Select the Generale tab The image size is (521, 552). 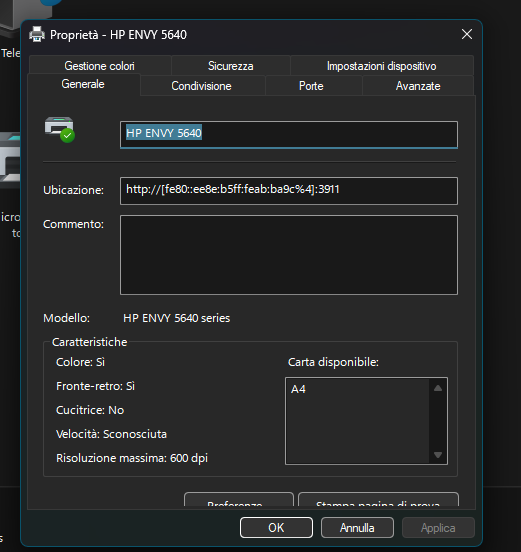(83, 84)
